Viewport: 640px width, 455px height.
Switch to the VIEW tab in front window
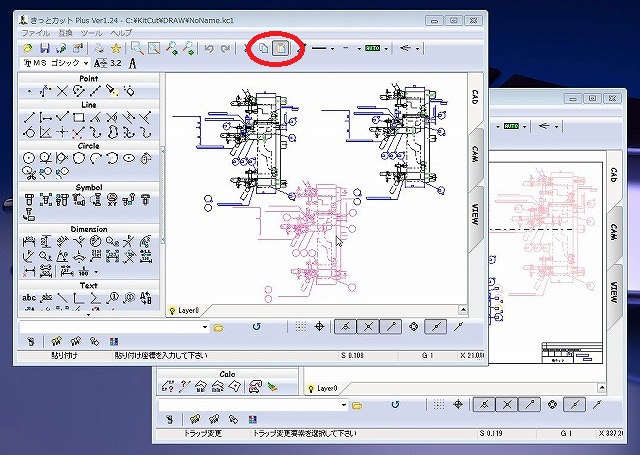tap(475, 214)
